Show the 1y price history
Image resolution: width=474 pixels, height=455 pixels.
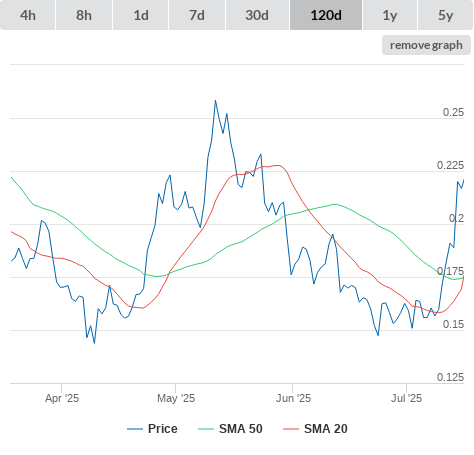click(x=390, y=15)
